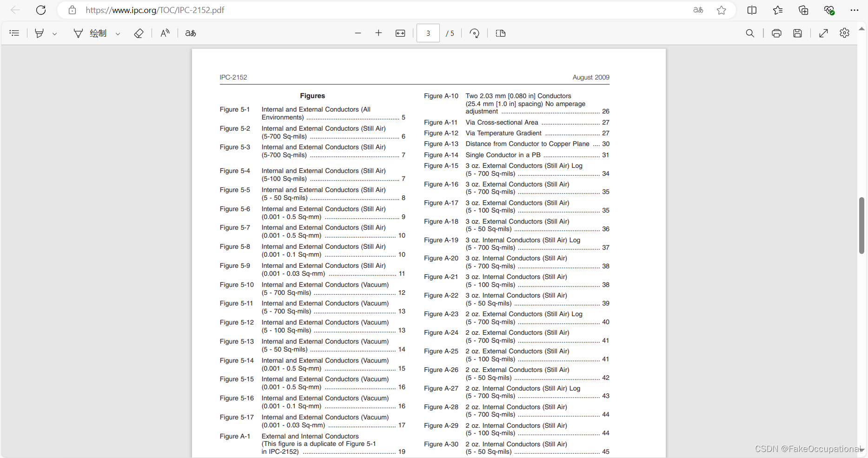Screen dimensions: 868x458
Task: Refresh the current browser page
Action: click(x=41, y=10)
